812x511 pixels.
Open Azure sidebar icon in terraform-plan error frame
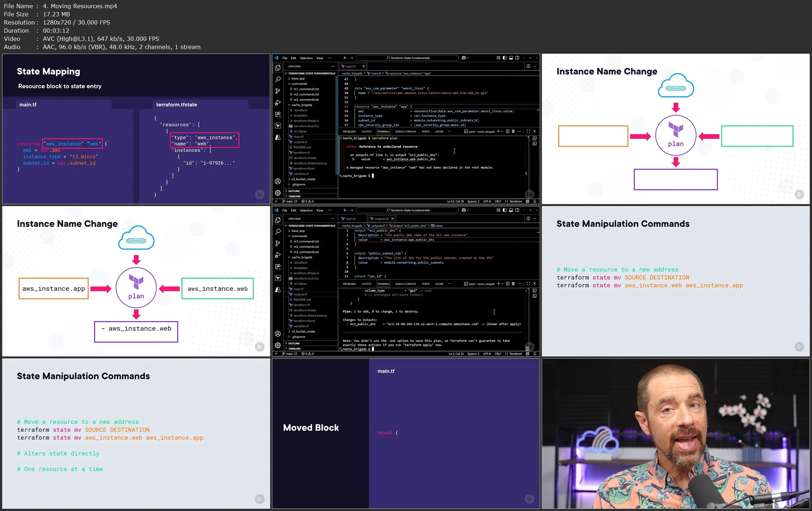point(278,137)
